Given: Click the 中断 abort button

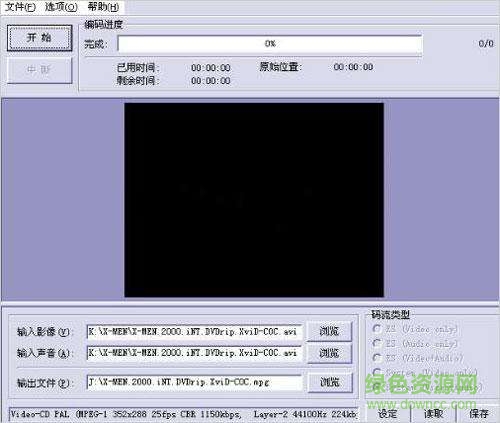Looking at the screenshot, I should coord(40,70).
